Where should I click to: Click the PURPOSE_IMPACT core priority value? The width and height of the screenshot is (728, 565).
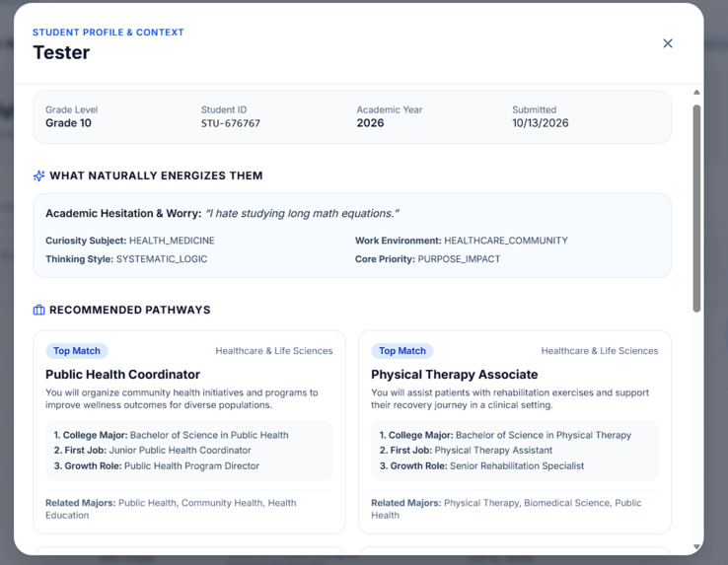(x=459, y=259)
